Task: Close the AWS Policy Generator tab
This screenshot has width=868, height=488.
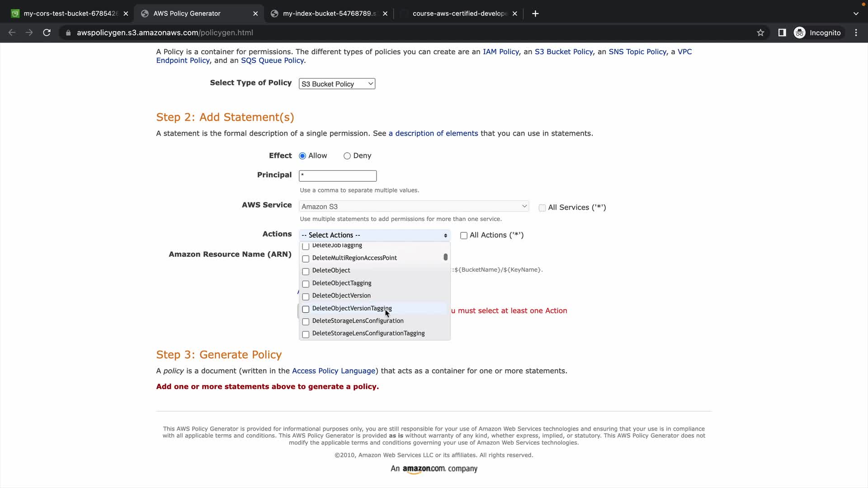Action: tap(255, 14)
